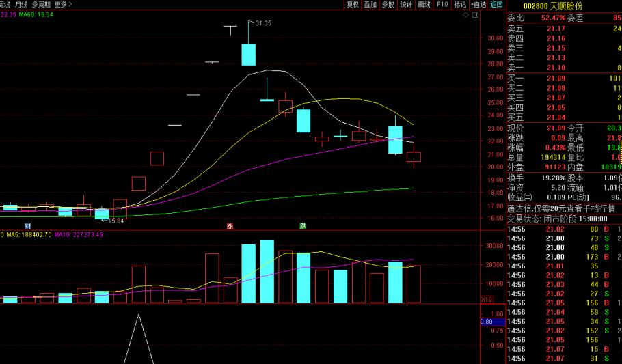
Task: Open the red 涨 marker below the chart
Action: tap(230, 227)
